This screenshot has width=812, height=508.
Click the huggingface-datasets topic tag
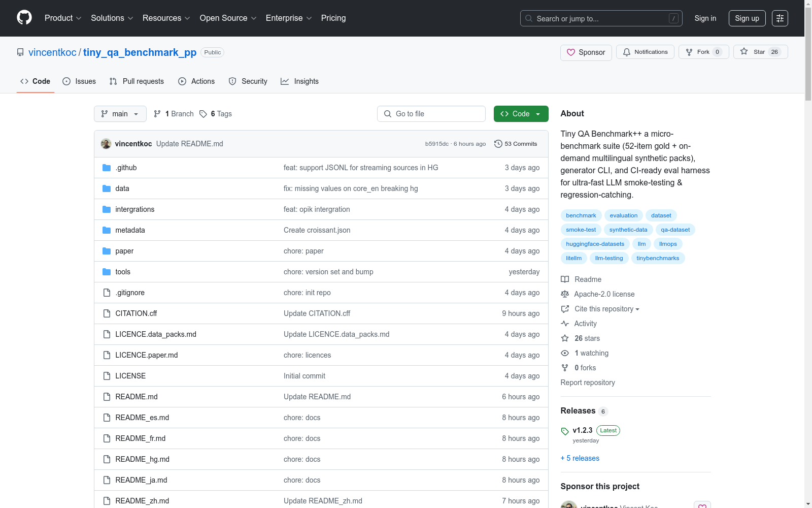click(x=595, y=244)
